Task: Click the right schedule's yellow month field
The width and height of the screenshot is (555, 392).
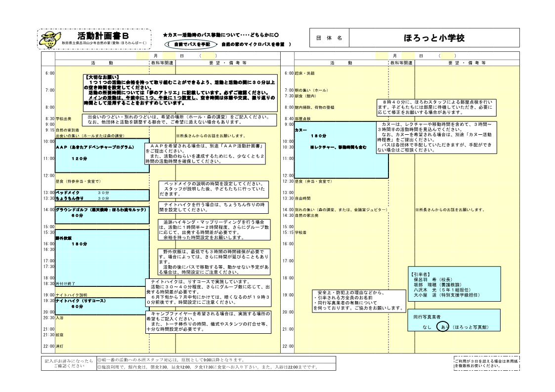Action: tap(383, 56)
